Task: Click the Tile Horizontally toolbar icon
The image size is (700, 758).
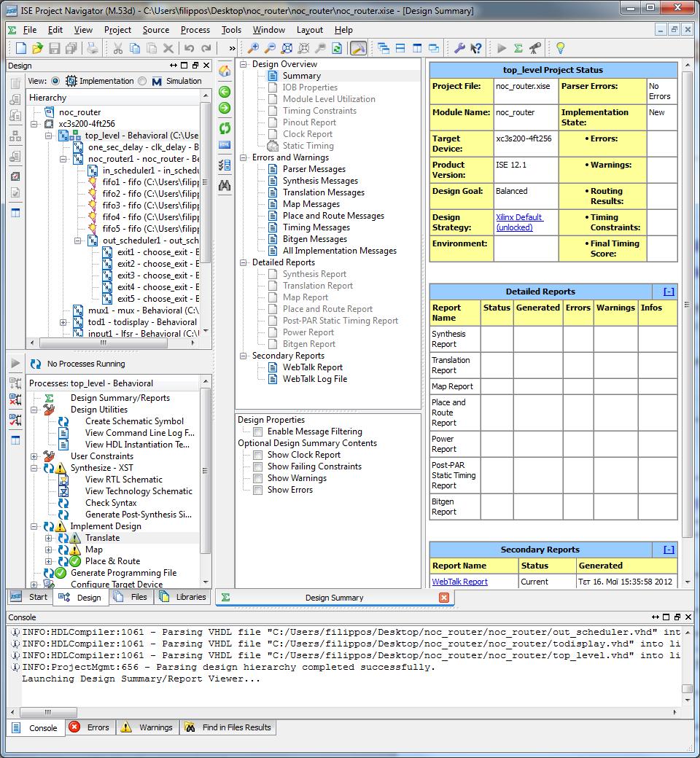Action: [400, 48]
